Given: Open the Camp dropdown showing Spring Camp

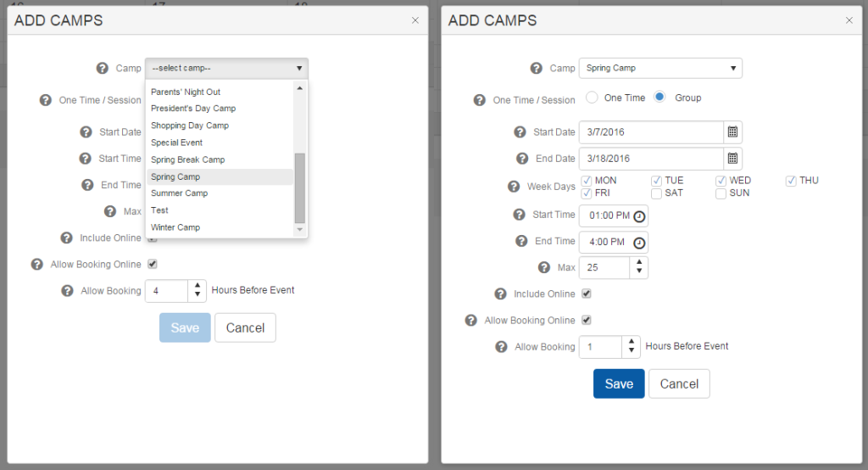Looking at the screenshot, I should 660,68.
